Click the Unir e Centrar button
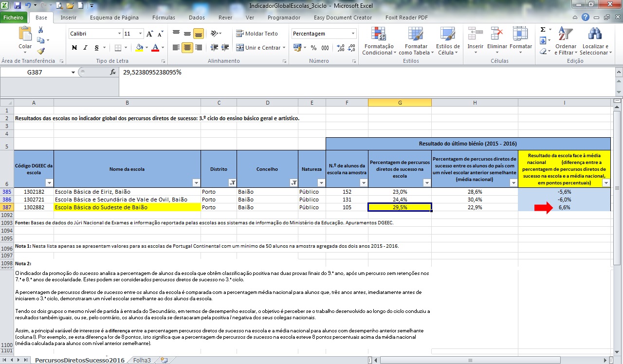The image size is (623, 364). coord(259,48)
